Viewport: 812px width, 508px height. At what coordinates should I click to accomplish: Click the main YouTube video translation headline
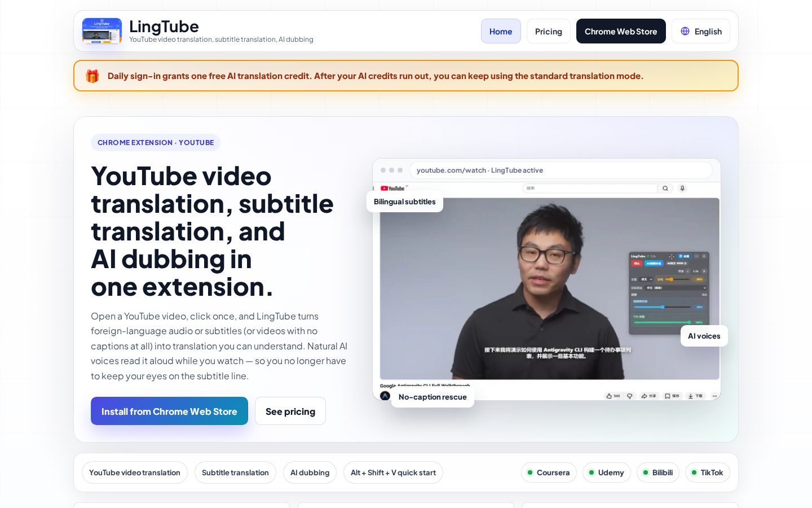212,231
